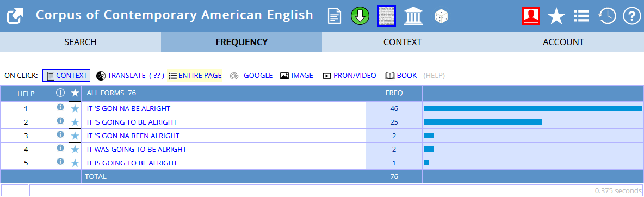Viewport: 644px width, 197px height.
Task: Click the HELP column header
Action: point(26,94)
